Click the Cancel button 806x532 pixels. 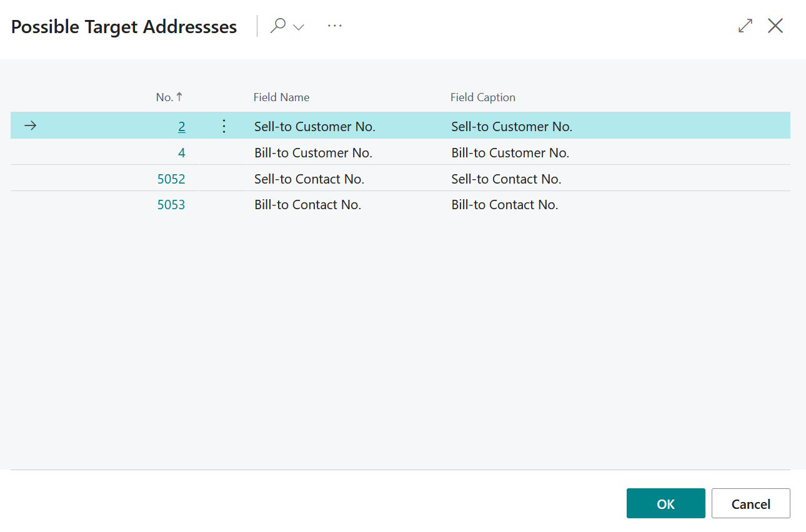(751, 503)
